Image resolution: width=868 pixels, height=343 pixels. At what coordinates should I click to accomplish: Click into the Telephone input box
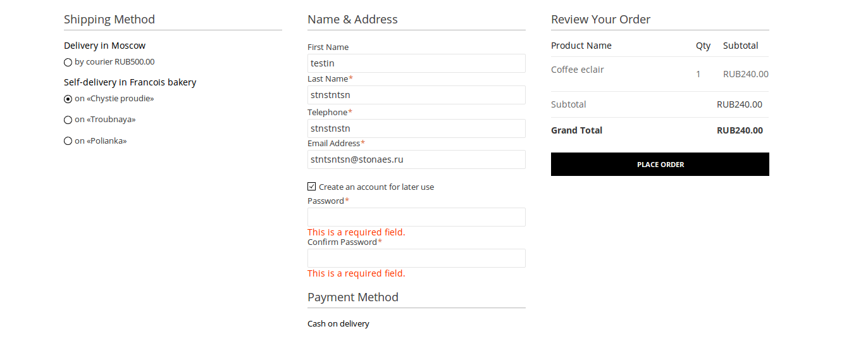[x=416, y=128]
